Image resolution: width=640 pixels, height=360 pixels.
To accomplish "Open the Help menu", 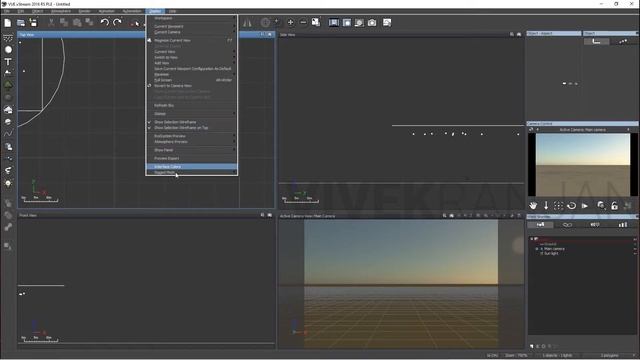I will [173, 11].
